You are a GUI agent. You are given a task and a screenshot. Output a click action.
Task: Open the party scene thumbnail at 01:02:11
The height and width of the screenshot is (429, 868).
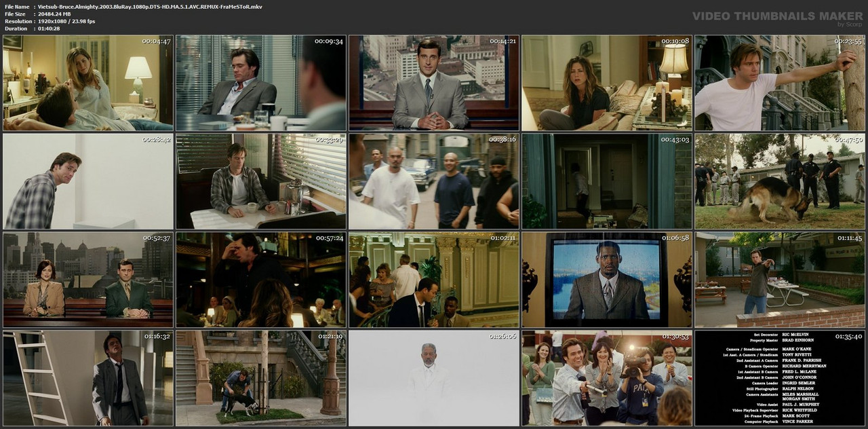pos(434,280)
